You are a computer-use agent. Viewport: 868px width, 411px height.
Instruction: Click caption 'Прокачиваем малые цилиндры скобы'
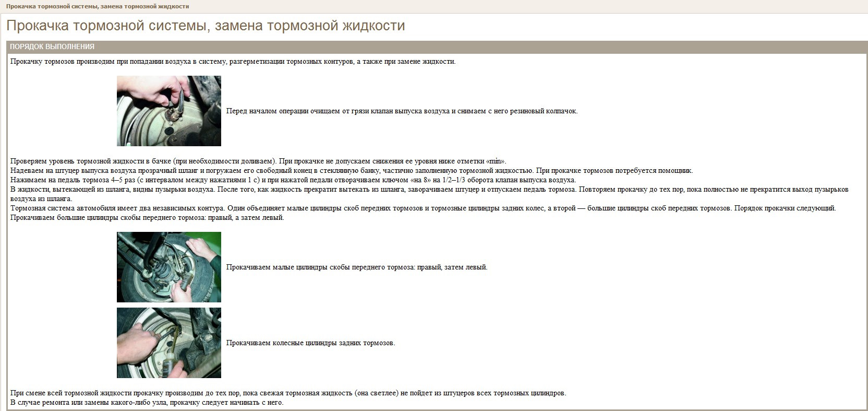point(357,267)
